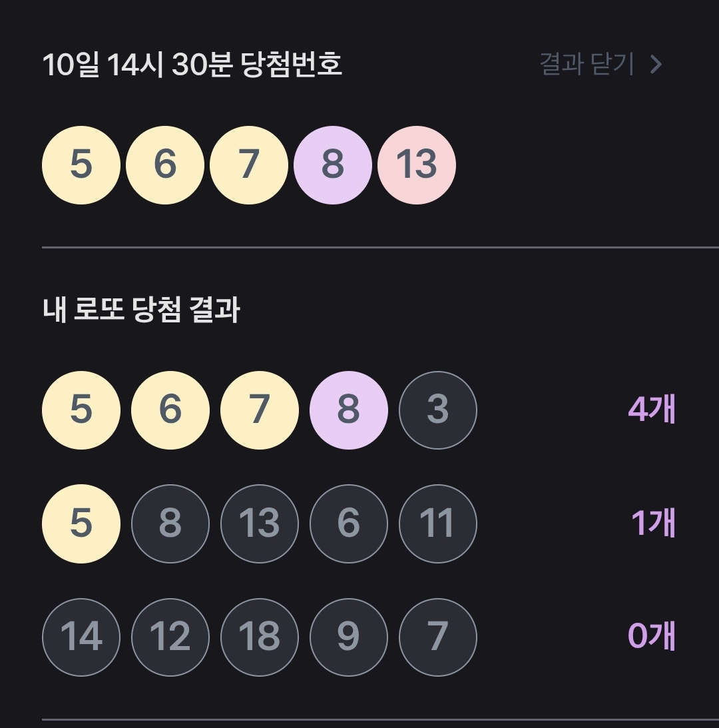This screenshot has width=719, height=728.
Task: Tap ball 14 in third ticket
Action: (81, 637)
